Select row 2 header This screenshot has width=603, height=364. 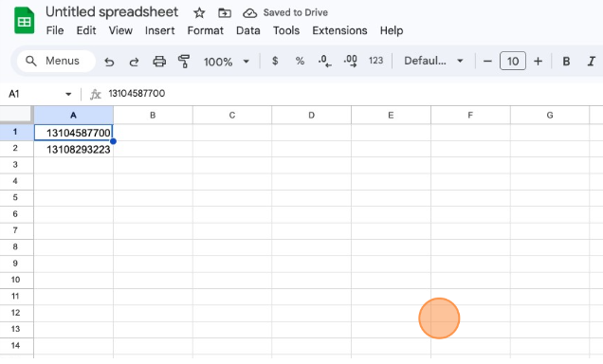pyautogui.click(x=16, y=149)
